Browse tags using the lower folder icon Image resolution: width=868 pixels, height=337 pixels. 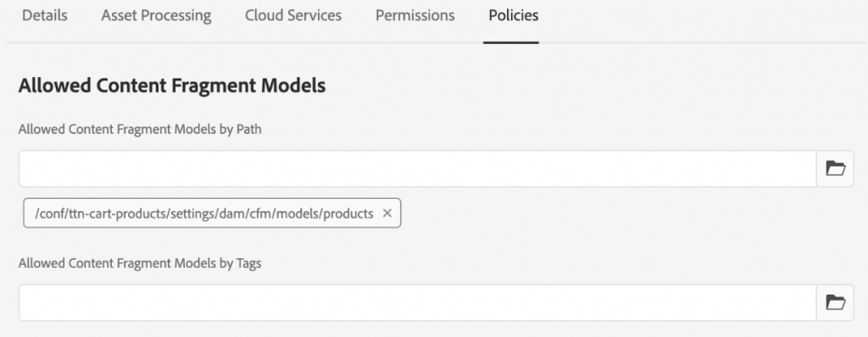[835, 302]
